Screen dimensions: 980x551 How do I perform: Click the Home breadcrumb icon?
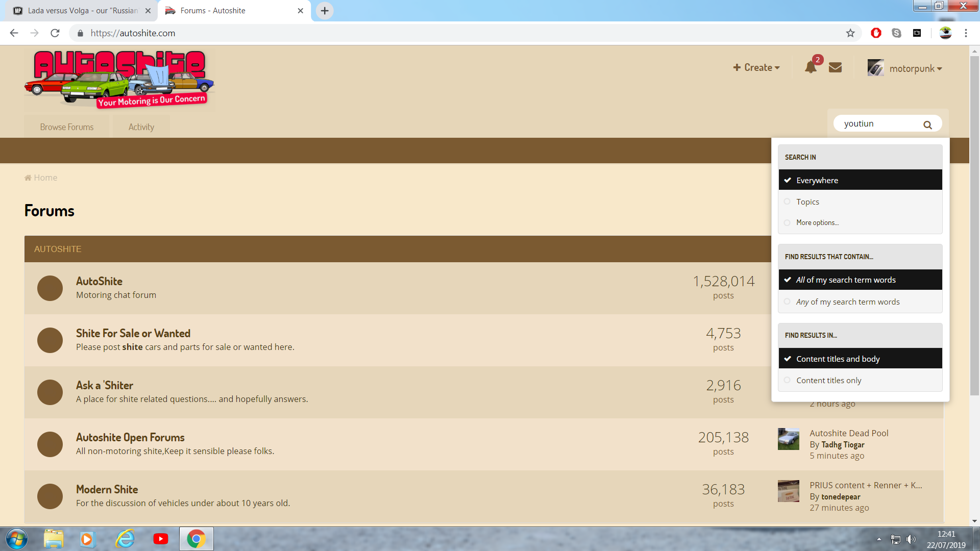pyautogui.click(x=28, y=178)
